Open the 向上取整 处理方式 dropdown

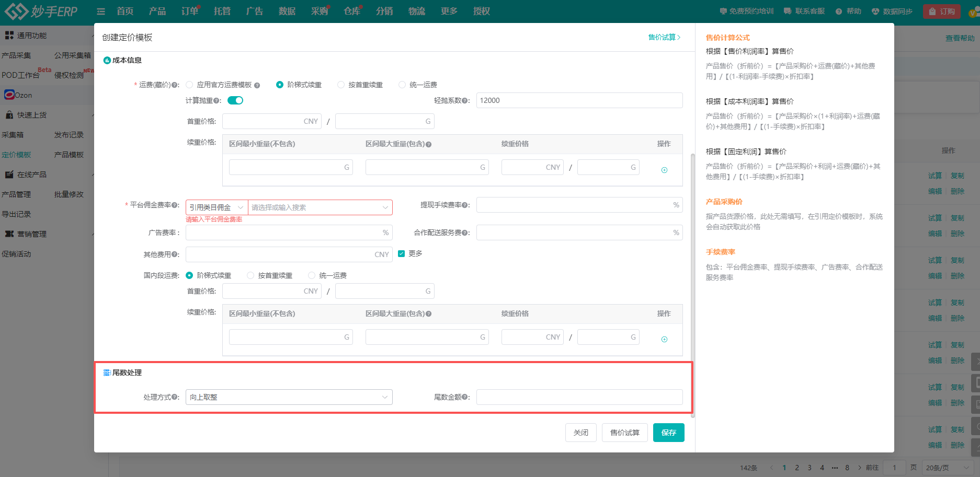(x=289, y=397)
